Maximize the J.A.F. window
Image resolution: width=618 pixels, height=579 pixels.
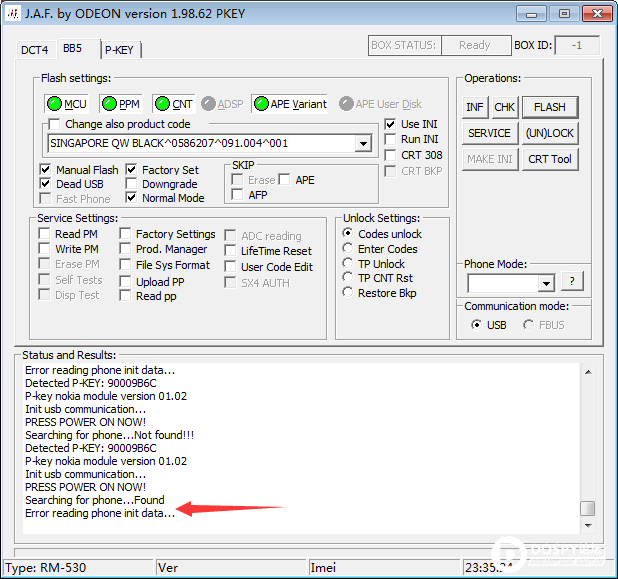click(x=564, y=14)
